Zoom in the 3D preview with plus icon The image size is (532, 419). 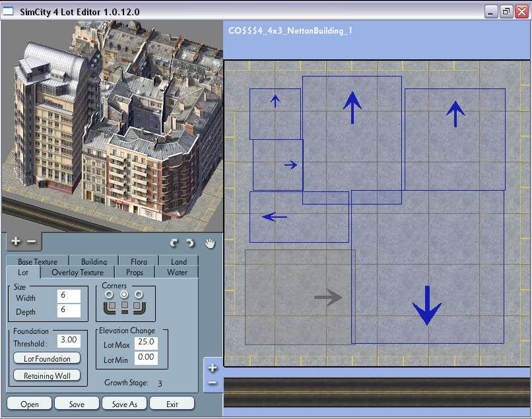point(16,242)
